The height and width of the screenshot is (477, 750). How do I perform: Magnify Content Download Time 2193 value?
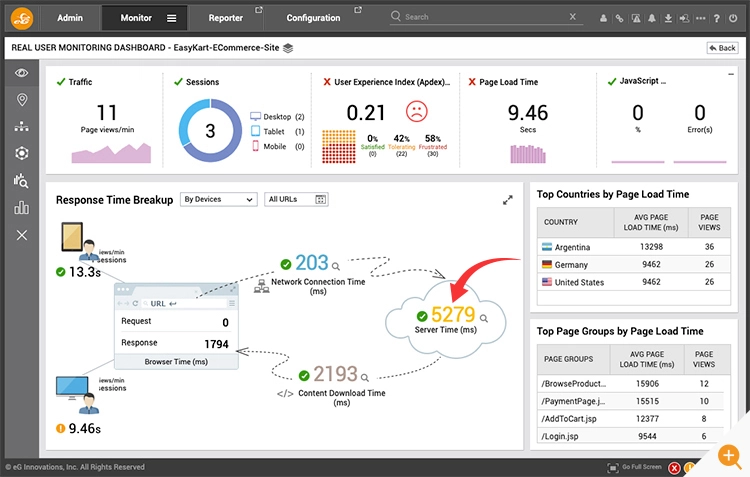pyautogui.click(x=364, y=377)
